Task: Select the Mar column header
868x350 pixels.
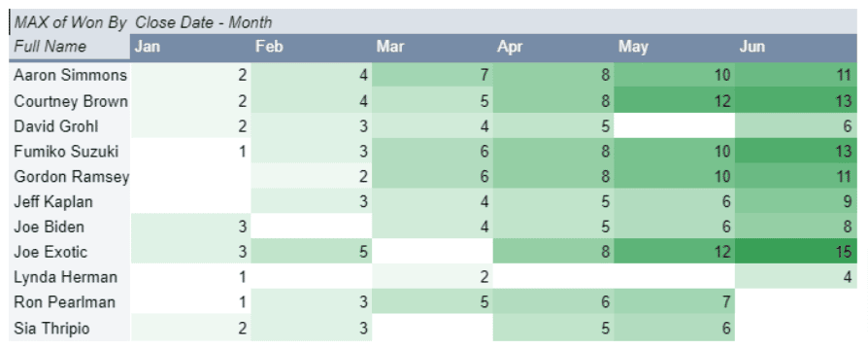Action: point(433,47)
